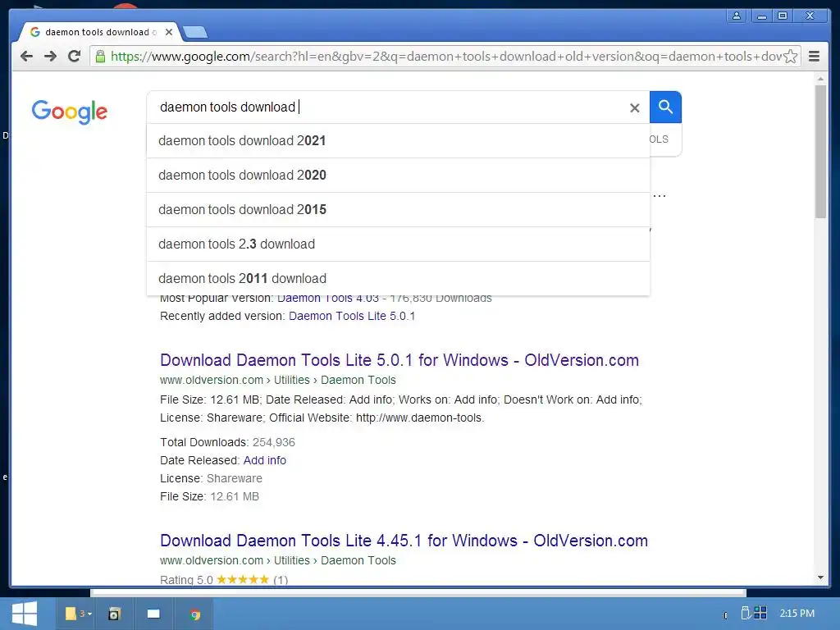Go forward to the next page
Viewport: 840px width, 630px height.
point(50,57)
